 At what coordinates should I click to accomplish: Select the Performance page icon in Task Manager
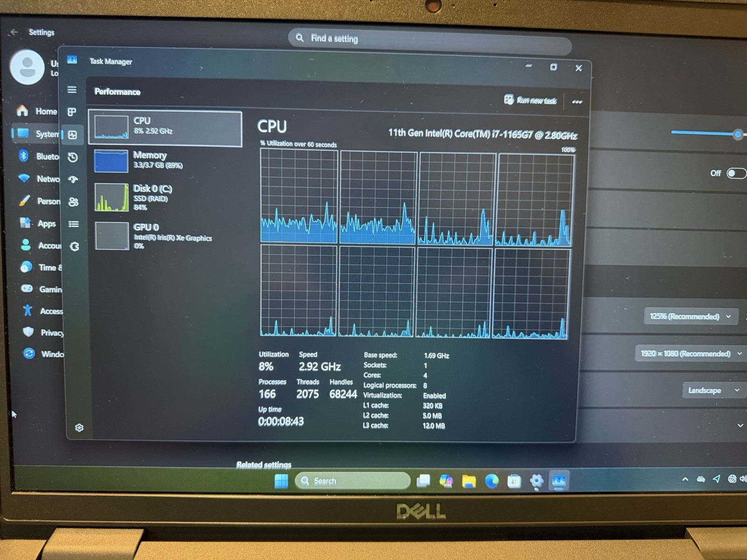72,135
